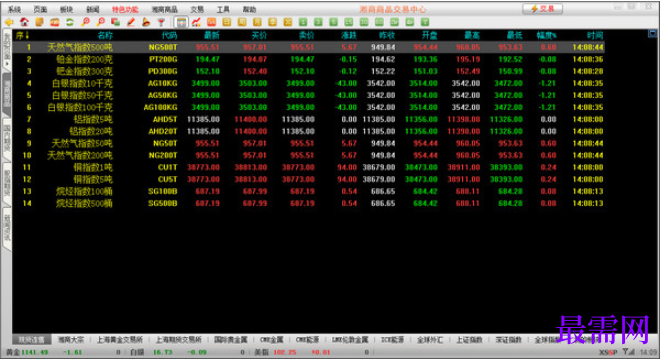Select the green 1-minute period icon
668x361 pixels.
(x=303, y=22)
